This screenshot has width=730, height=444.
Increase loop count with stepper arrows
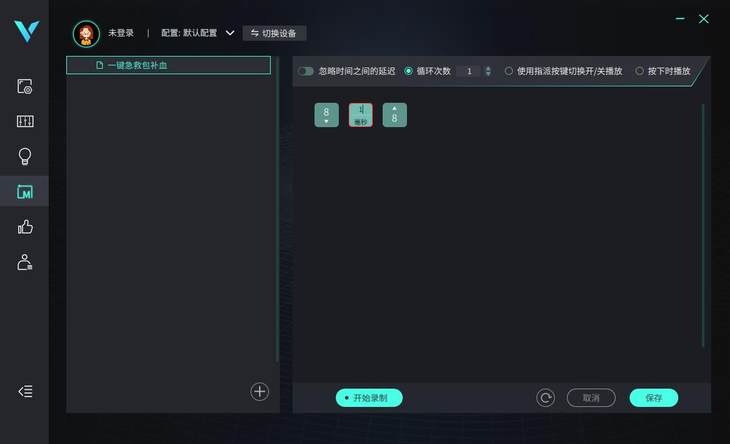click(x=488, y=68)
